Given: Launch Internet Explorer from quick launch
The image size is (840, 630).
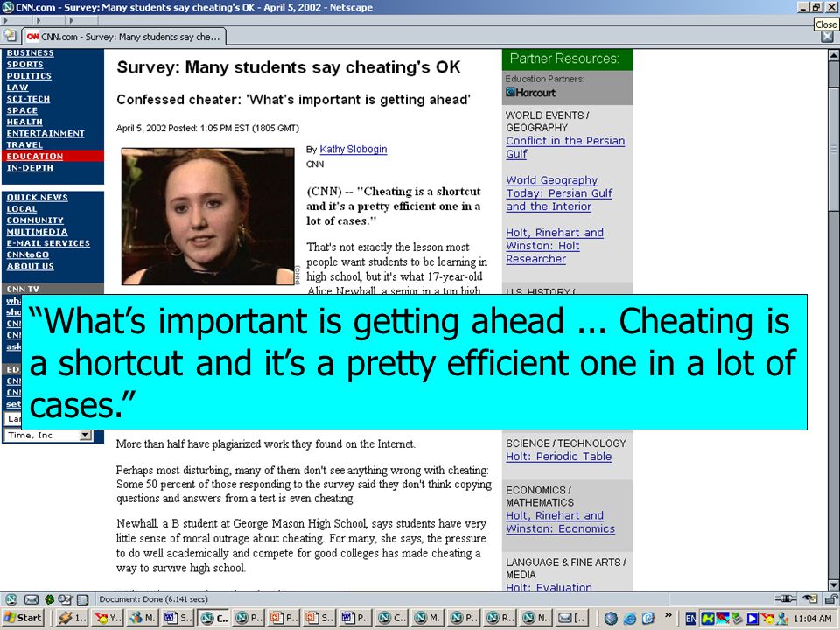Looking at the screenshot, I should click(x=629, y=619).
